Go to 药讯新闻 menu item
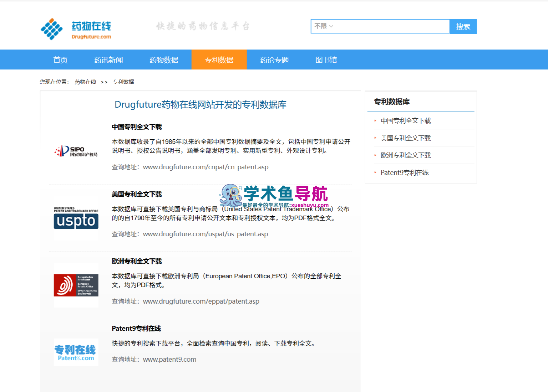 pos(108,60)
